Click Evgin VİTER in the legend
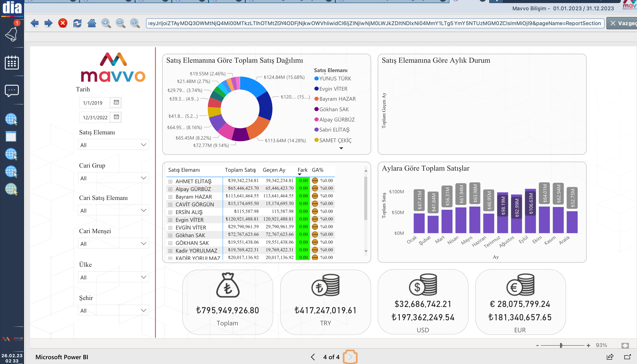 pyautogui.click(x=331, y=89)
